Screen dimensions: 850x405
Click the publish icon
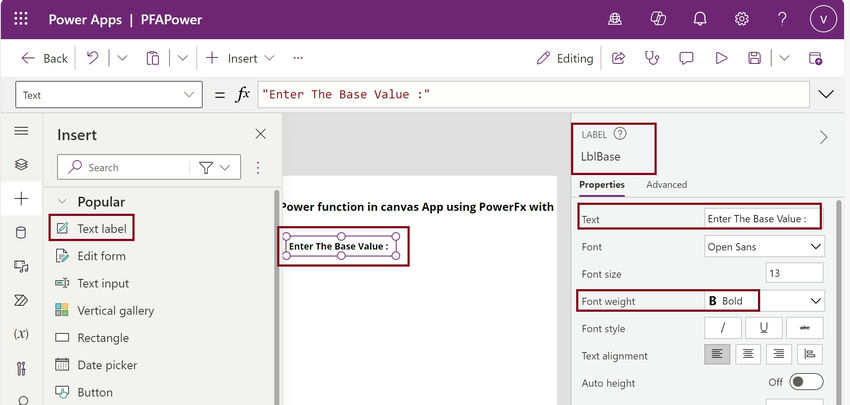point(815,58)
